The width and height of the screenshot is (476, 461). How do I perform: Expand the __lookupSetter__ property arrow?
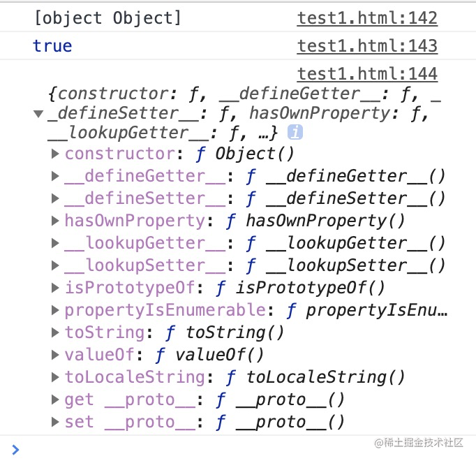point(55,265)
